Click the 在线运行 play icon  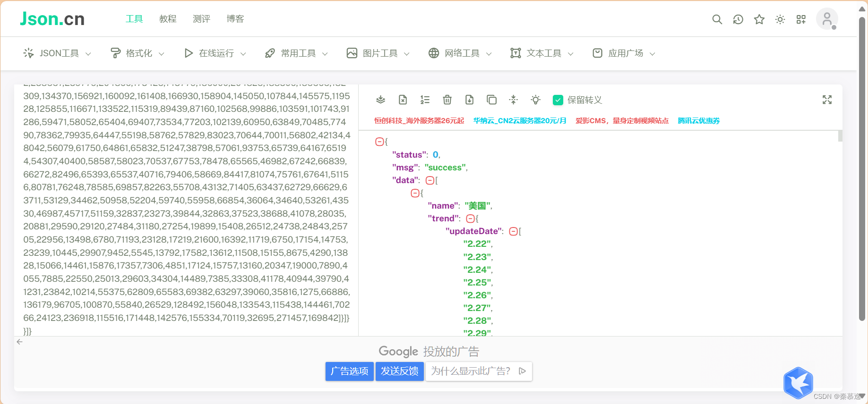(x=189, y=53)
